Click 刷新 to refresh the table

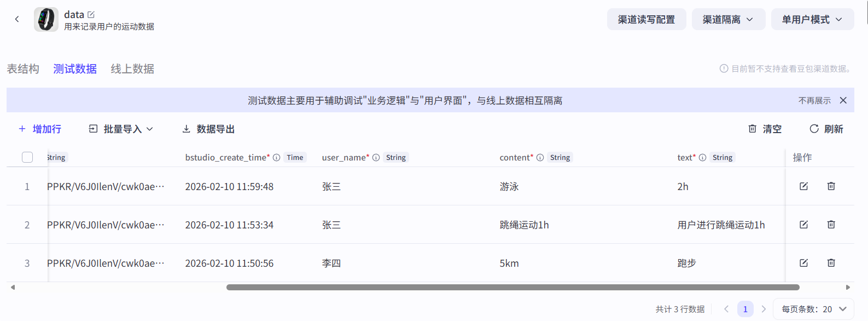tap(826, 129)
